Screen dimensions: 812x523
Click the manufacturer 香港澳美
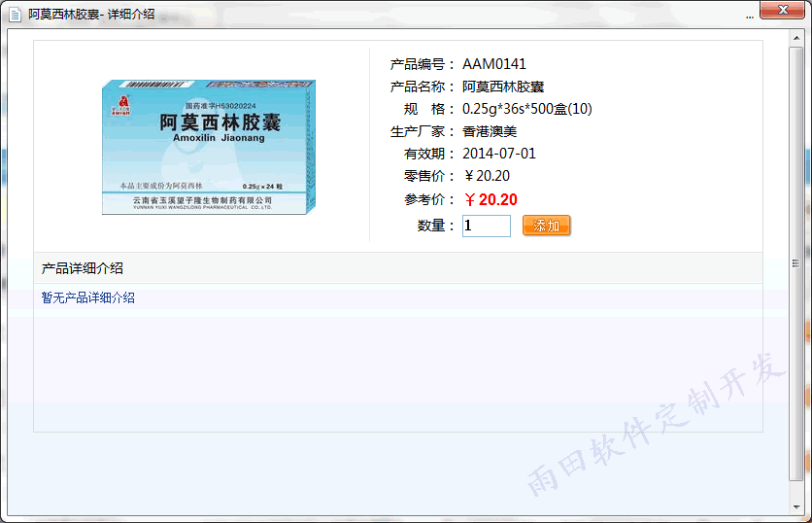(490, 131)
